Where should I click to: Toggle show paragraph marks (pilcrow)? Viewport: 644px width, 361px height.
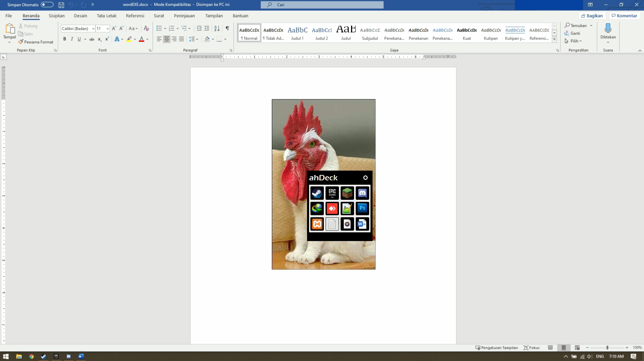point(228,28)
